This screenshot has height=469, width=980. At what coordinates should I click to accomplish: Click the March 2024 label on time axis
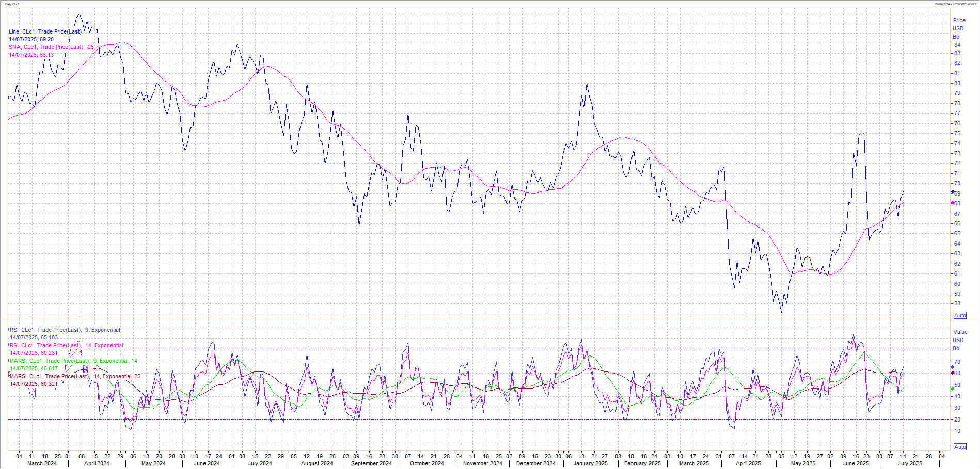point(42,463)
